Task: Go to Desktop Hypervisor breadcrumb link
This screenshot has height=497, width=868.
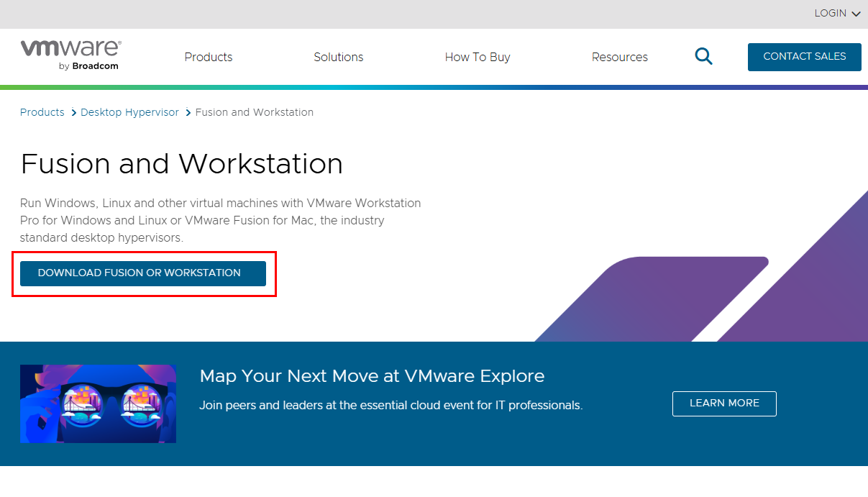Action: pos(129,112)
